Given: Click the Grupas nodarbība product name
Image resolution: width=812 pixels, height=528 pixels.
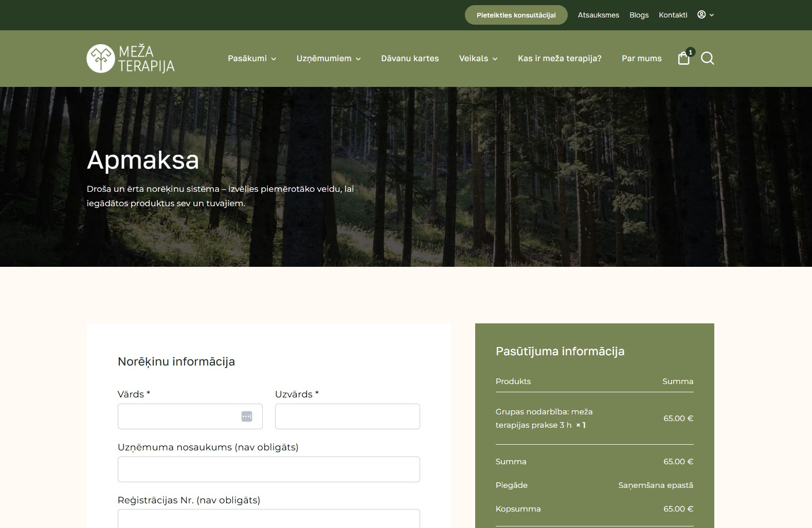Looking at the screenshot, I should coord(544,418).
